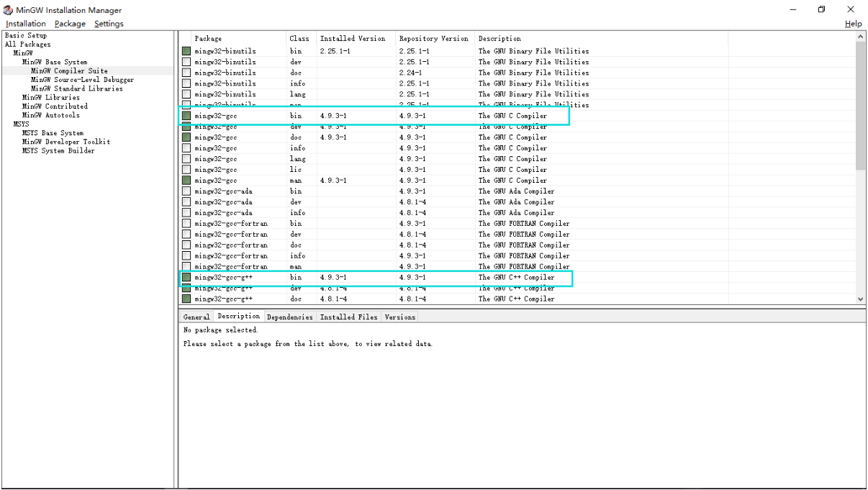Mark the mingw32-gcc-ada bin package checkbox
Image resolution: width=868 pixels, height=490 pixels.
coord(186,191)
